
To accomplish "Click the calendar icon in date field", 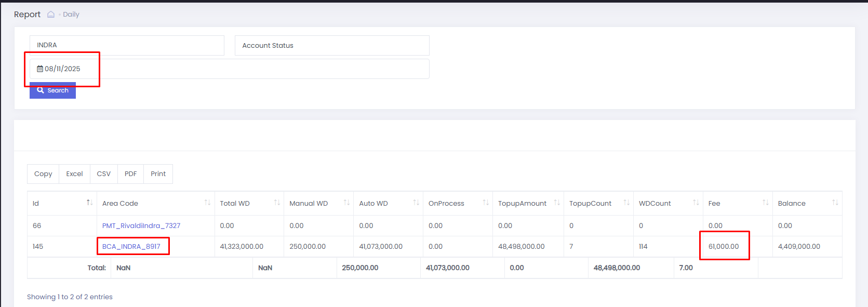I will coord(40,69).
